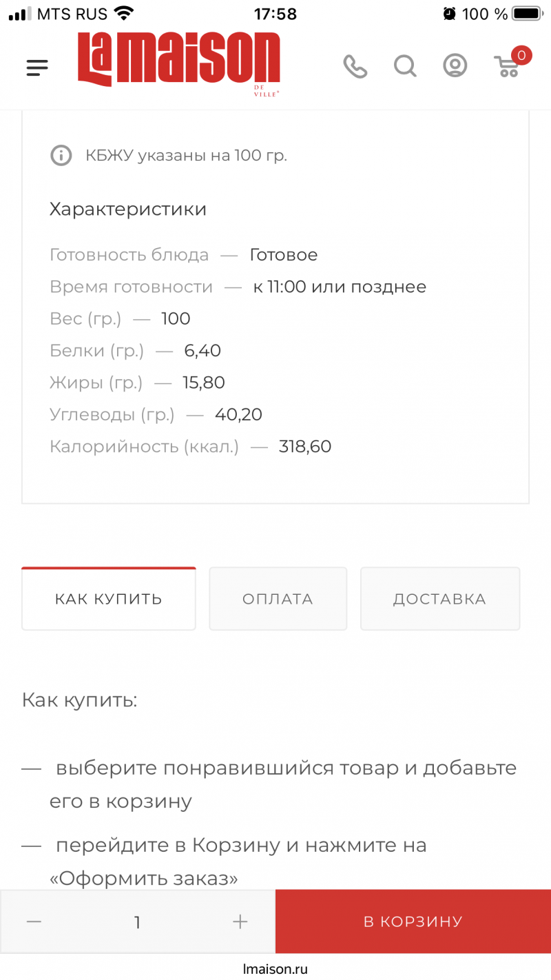This screenshot has height=980, width=551.
Task: Open the user account profile
Action: point(455,66)
